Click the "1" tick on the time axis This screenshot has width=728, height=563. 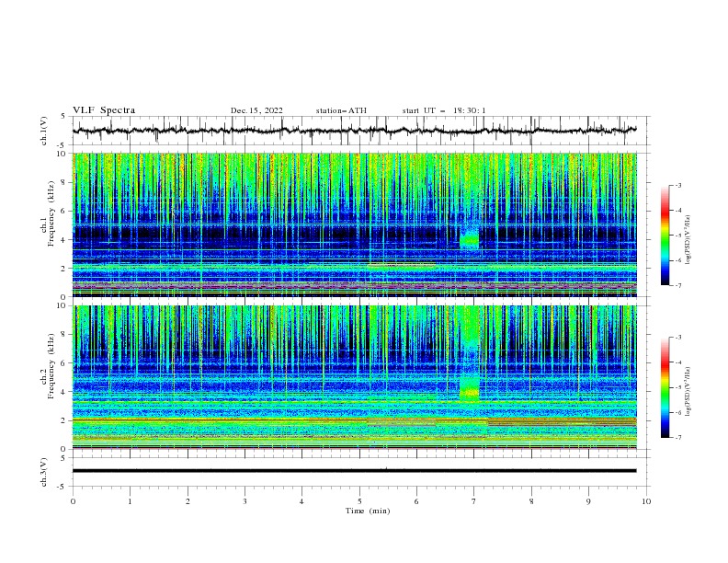coord(130,501)
